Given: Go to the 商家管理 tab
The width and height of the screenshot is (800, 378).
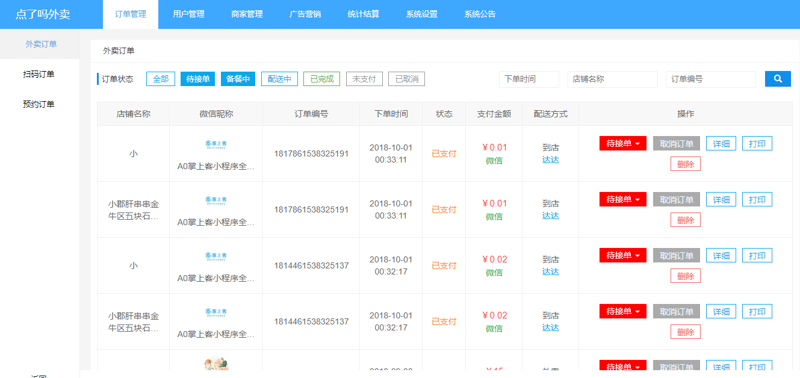Looking at the screenshot, I should tap(246, 14).
